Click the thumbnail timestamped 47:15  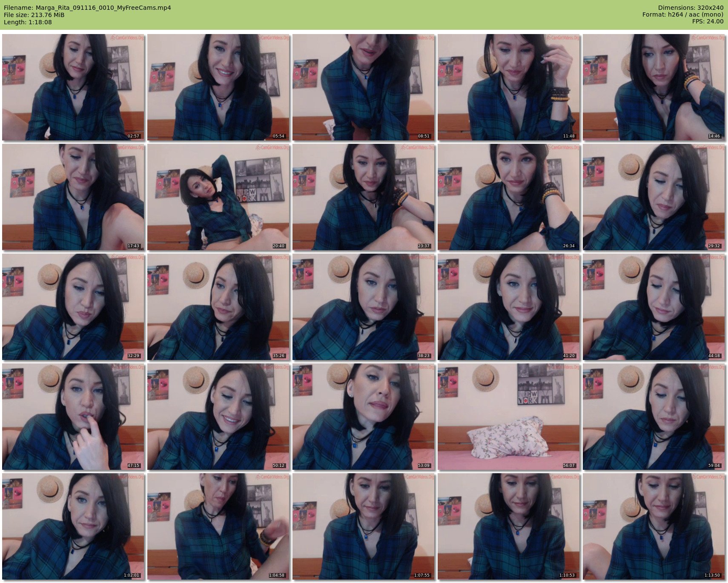(x=73, y=417)
